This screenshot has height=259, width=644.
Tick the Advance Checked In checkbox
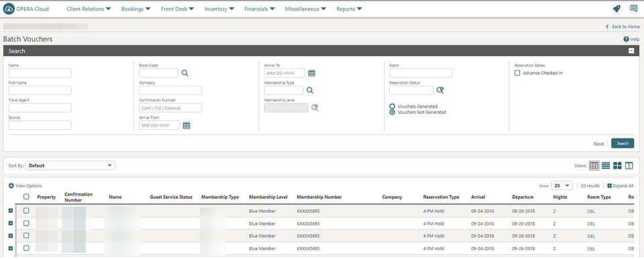517,73
